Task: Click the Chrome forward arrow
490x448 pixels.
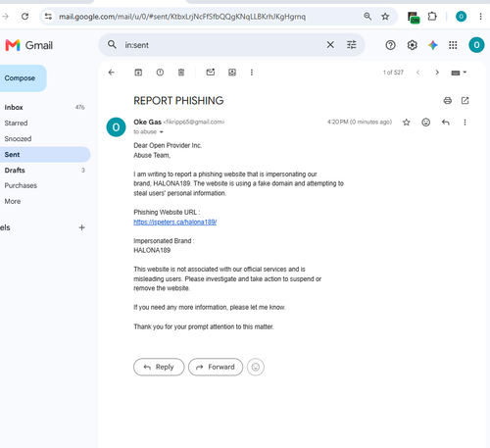Action: (5, 16)
